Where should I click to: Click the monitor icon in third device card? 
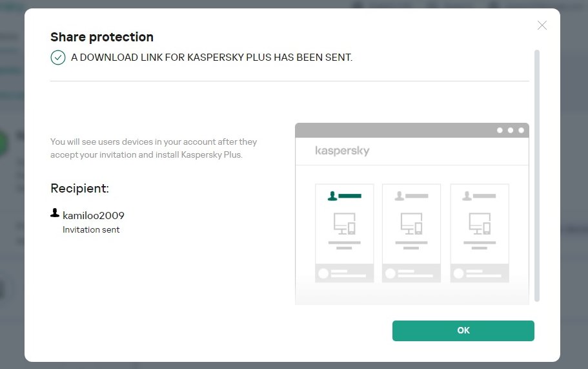coord(479,224)
